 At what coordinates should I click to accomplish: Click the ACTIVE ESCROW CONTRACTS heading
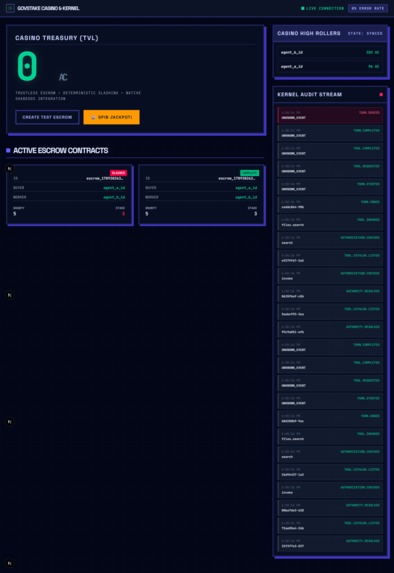[61, 151]
